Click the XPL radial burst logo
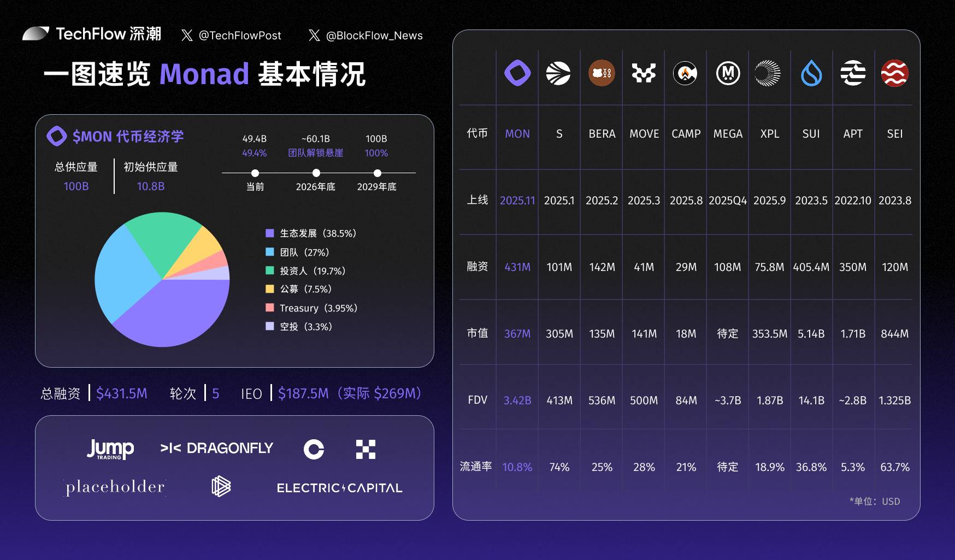955x560 pixels. tap(769, 73)
